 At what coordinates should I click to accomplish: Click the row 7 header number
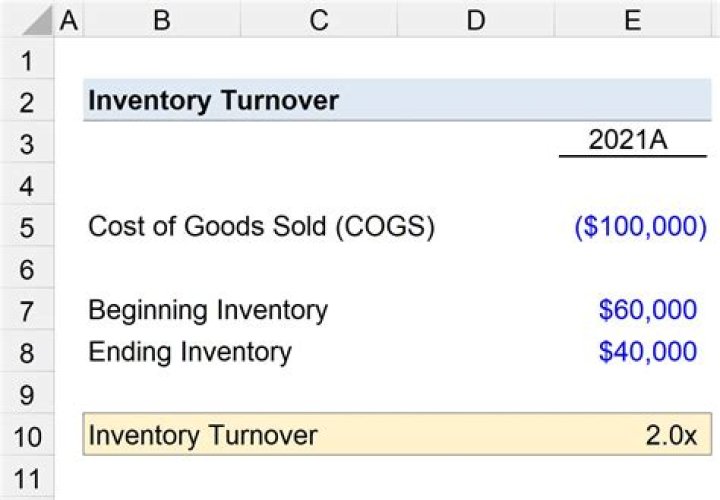pos(26,310)
